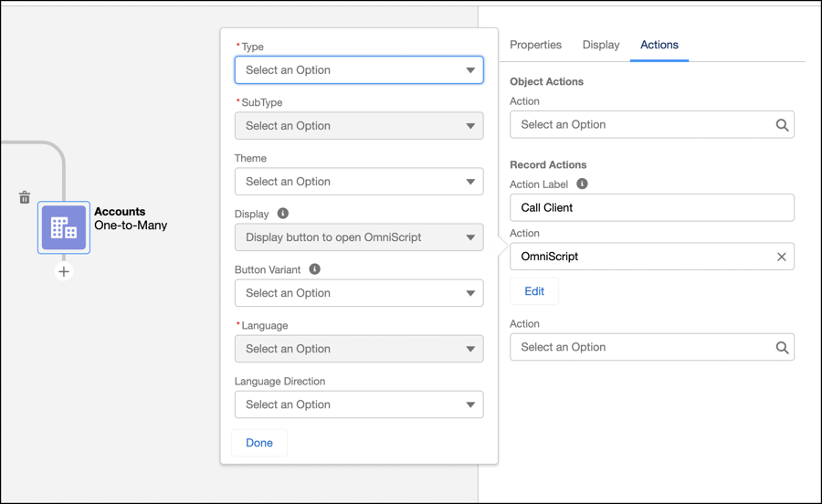Switch to the Display tab
The width and height of the screenshot is (822, 504).
[601, 45]
